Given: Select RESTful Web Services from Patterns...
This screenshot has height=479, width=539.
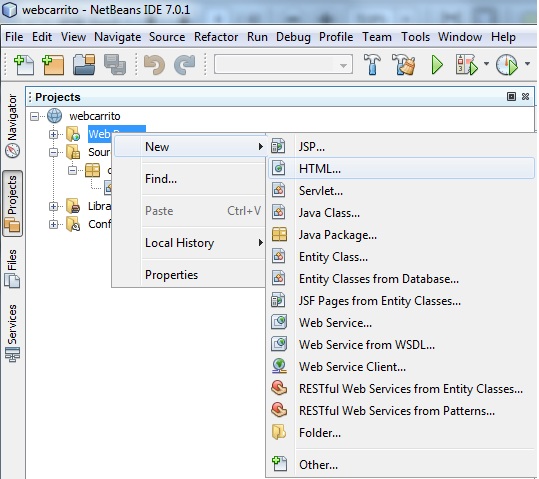Looking at the screenshot, I should click(x=402, y=411).
